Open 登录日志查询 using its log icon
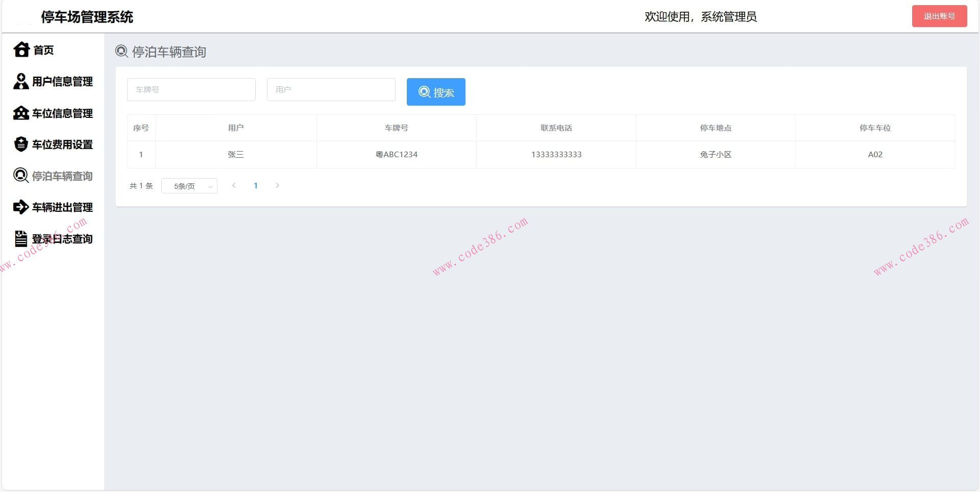Image resolution: width=980 pixels, height=492 pixels. (21, 238)
